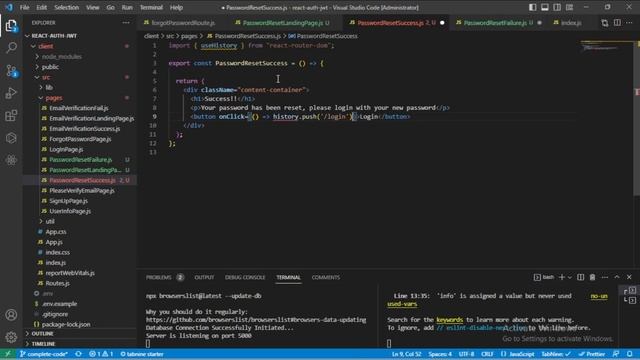Image resolution: width=640 pixels, height=360 pixels.
Task: Switch to the OUTPUT tab
Action: (204, 277)
